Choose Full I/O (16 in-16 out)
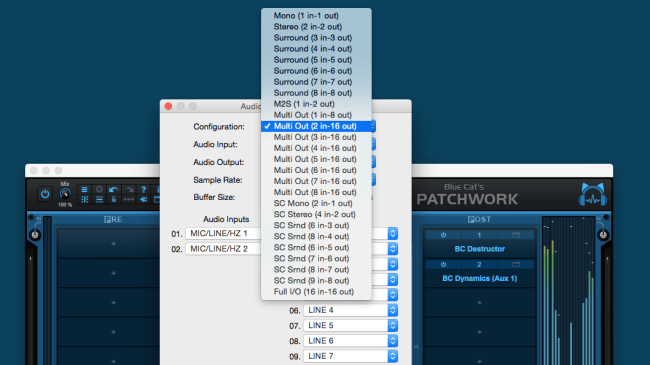650x365 pixels. pyautogui.click(x=316, y=292)
